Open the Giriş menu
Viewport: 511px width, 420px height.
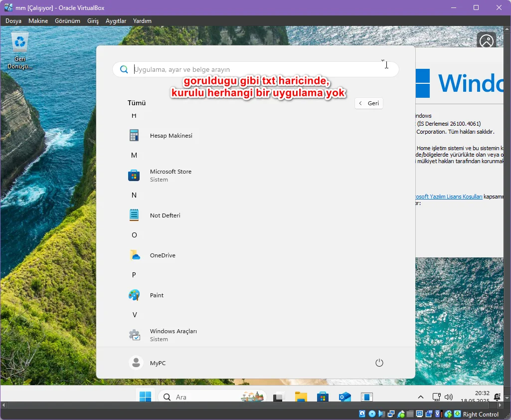[93, 20]
